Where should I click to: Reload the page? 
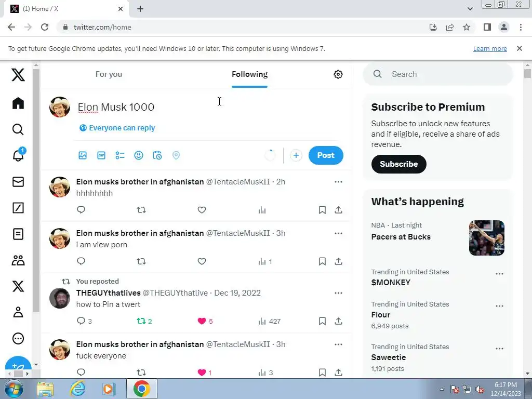[x=45, y=27]
